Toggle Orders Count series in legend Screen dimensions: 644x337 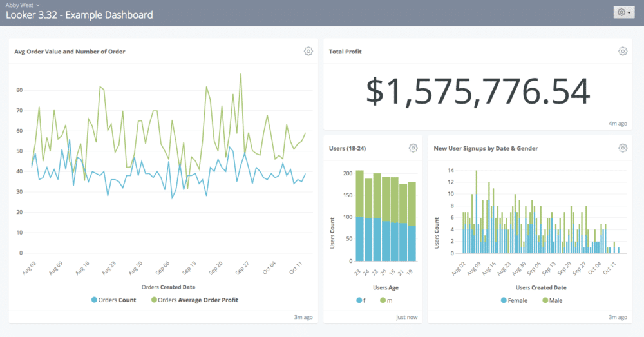tap(114, 300)
